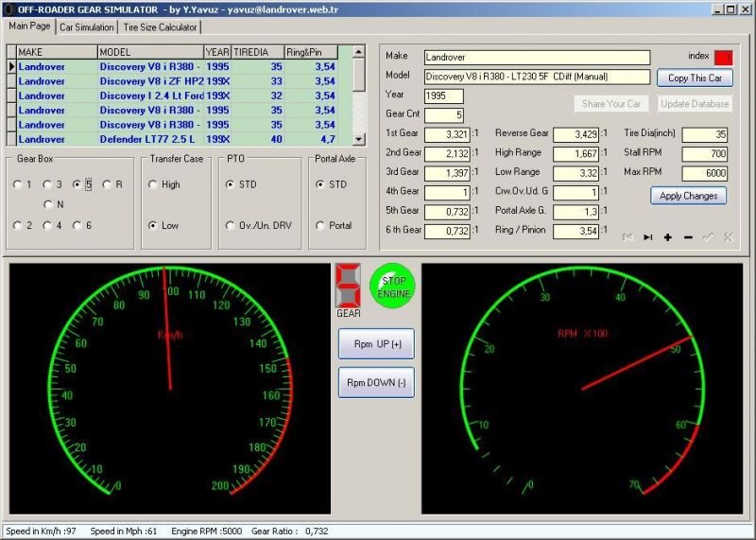Viewport: 756px width, 540px height.
Task: Click the TIREDIA column header
Action: (258, 52)
